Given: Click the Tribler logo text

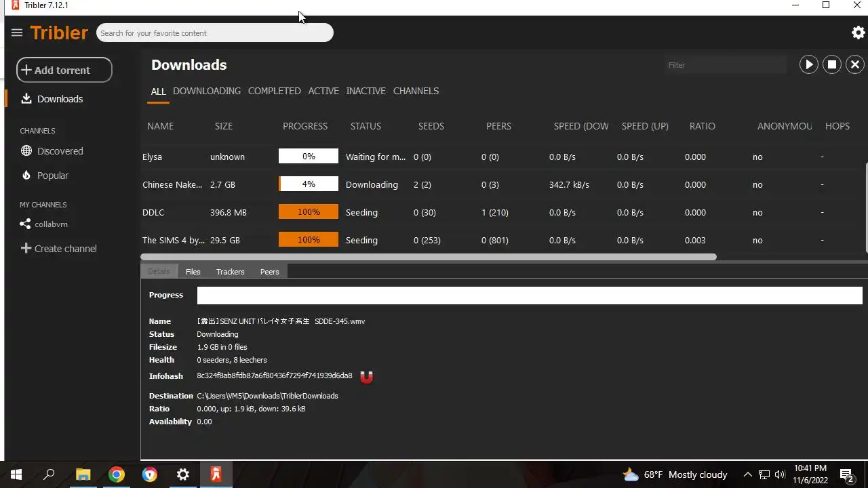Looking at the screenshot, I should (x=59, y=33).
